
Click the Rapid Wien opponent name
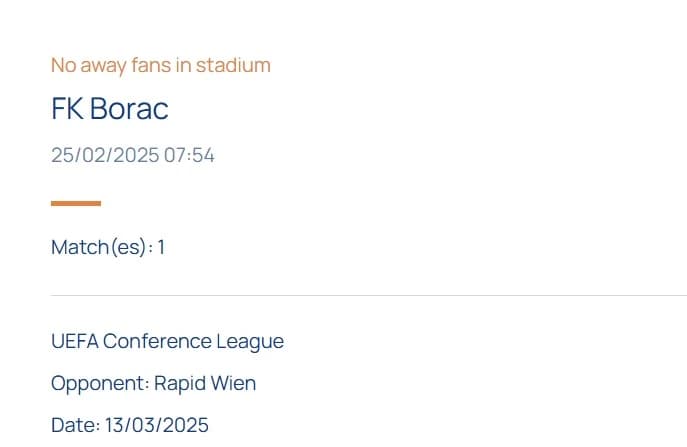coord(205,383)
